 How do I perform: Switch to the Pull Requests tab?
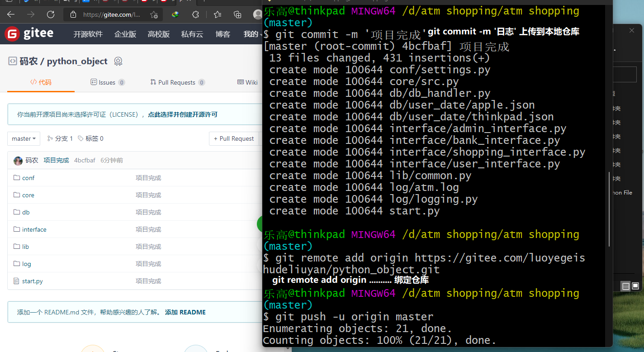(178, 82)
